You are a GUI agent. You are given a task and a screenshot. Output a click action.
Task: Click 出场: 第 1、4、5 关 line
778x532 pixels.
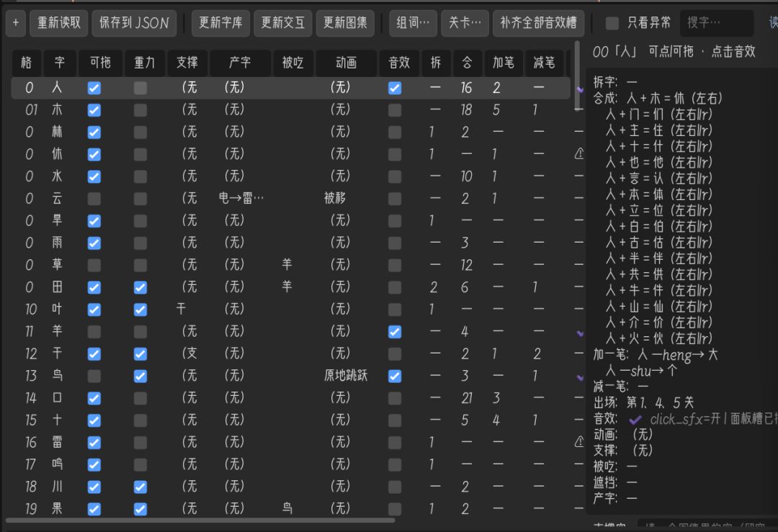coord(643,402)
